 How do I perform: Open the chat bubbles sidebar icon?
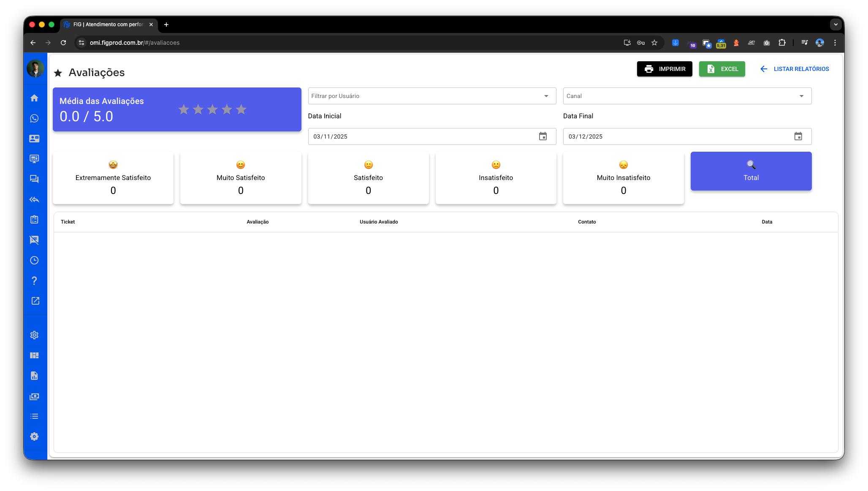[x=34, y=179]
